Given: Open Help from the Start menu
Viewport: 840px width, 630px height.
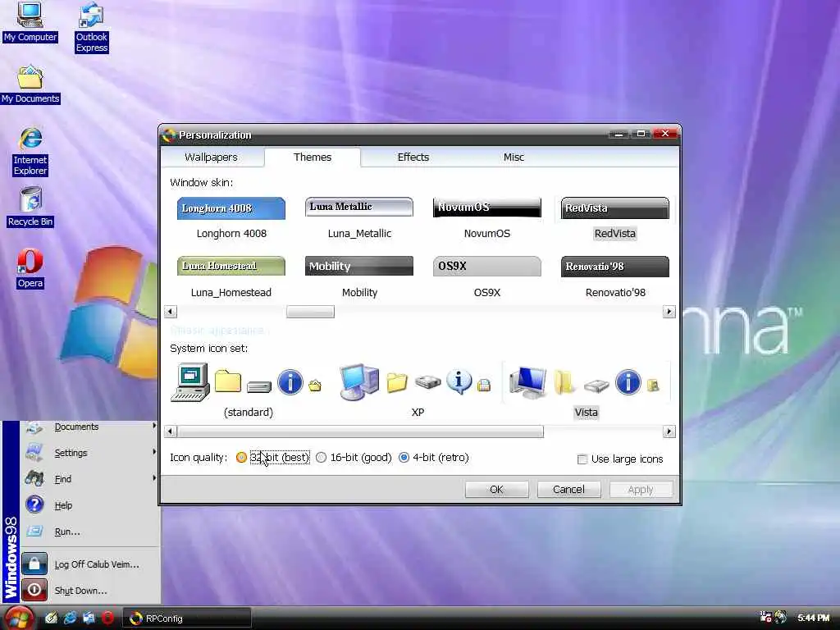Looking at the screenshot, I should click(x=63, y=505).
